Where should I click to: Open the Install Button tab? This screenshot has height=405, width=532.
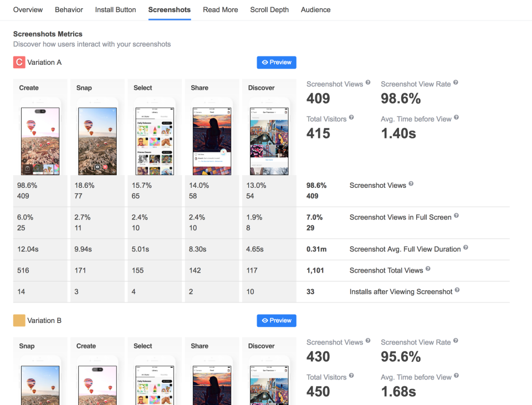115,9
